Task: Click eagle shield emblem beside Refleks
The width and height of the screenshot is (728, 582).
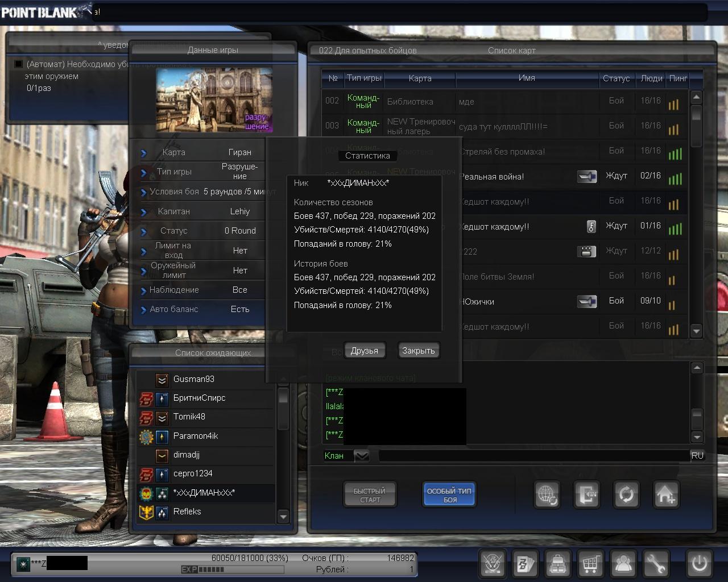Action: [147, 512]
